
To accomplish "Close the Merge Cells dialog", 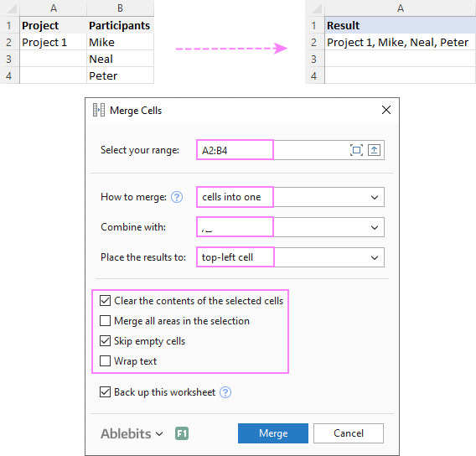I will (386, 110).
